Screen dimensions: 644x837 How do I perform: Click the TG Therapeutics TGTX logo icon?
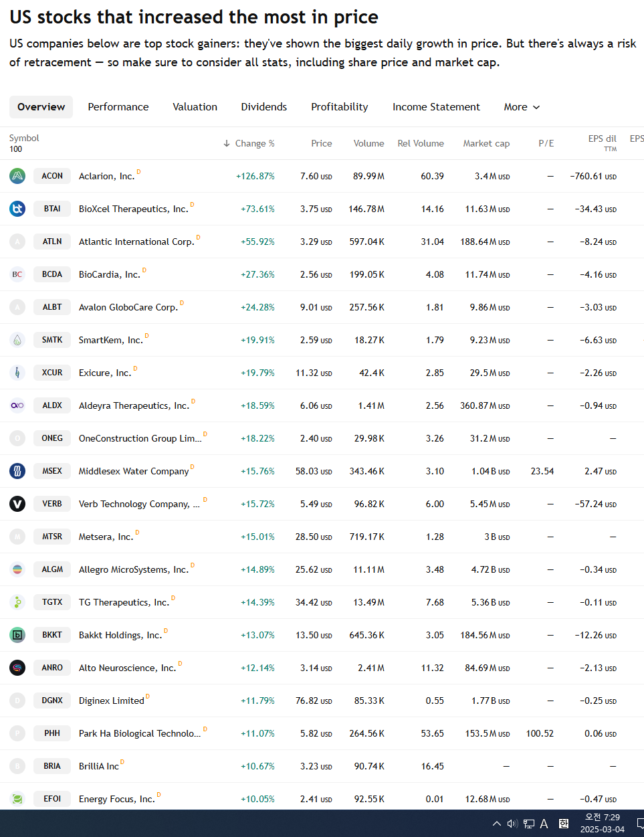tap(17, 602)
